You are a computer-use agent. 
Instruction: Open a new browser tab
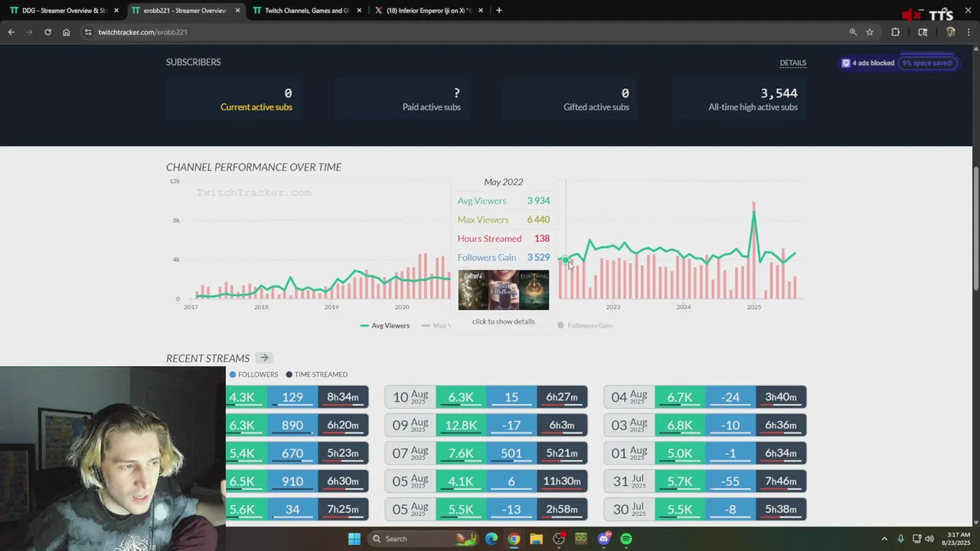tap(498, 11)
